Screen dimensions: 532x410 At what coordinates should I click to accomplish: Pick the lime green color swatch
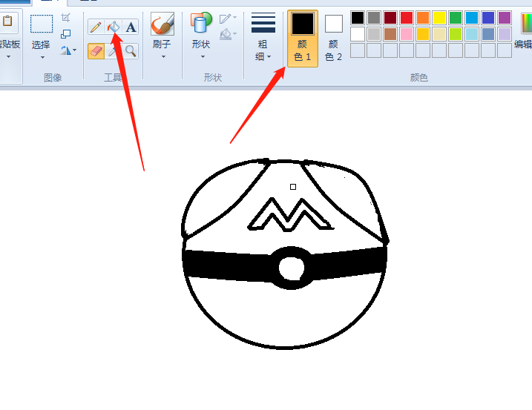456,34
